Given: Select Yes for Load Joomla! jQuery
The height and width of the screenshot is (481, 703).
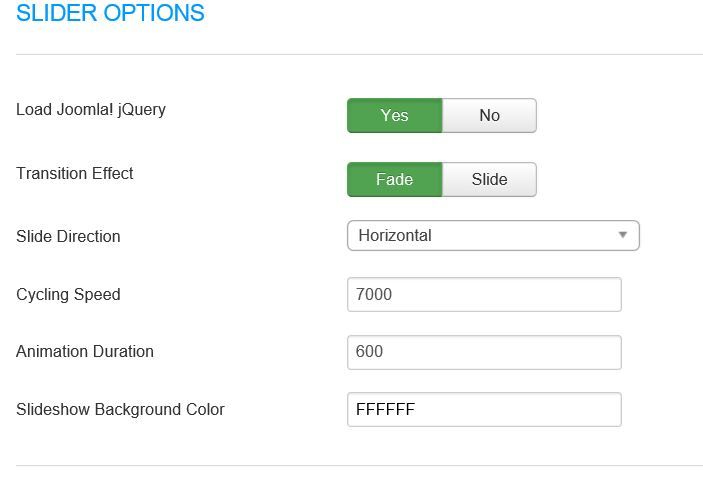Looking at the screenshot, I should [x=395, y=115].
